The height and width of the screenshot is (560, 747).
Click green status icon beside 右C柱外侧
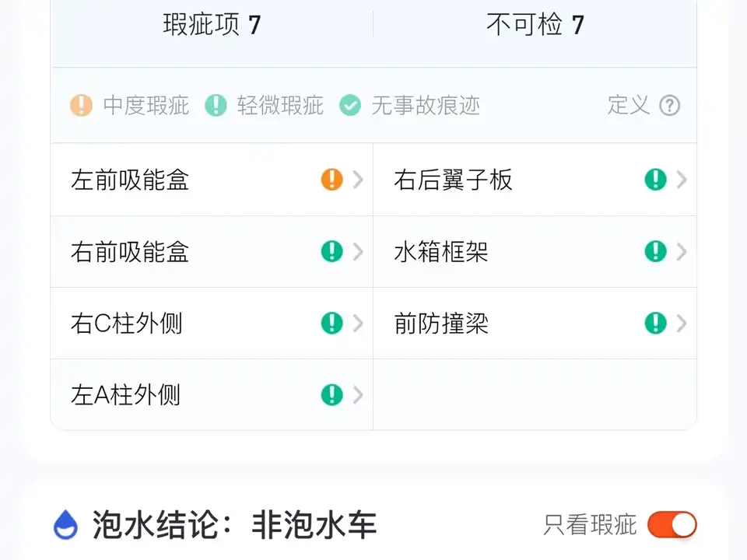point(332,324)
